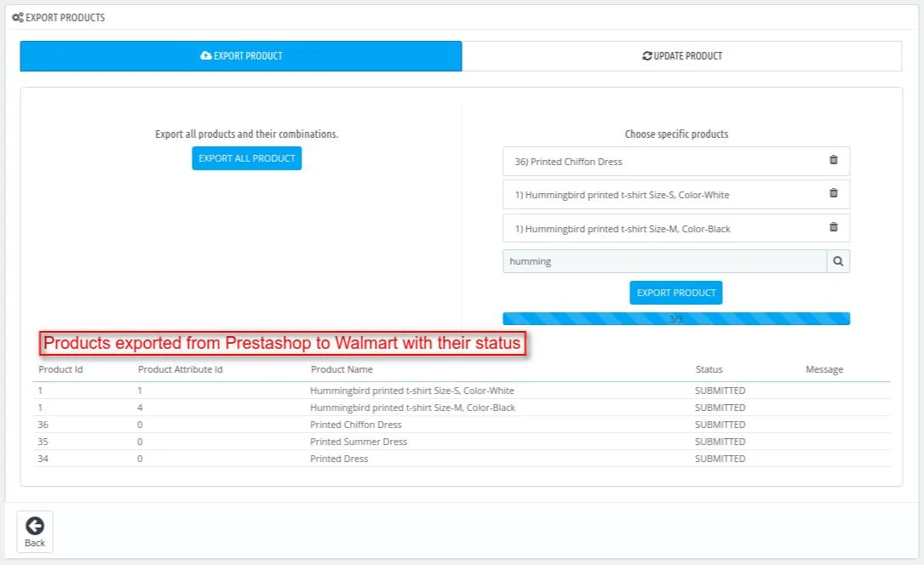Viewport: 924px width, 565px height.
Task: Click SUBMITTED status of Printed Summer Dress
Action: tap(720, 442)
